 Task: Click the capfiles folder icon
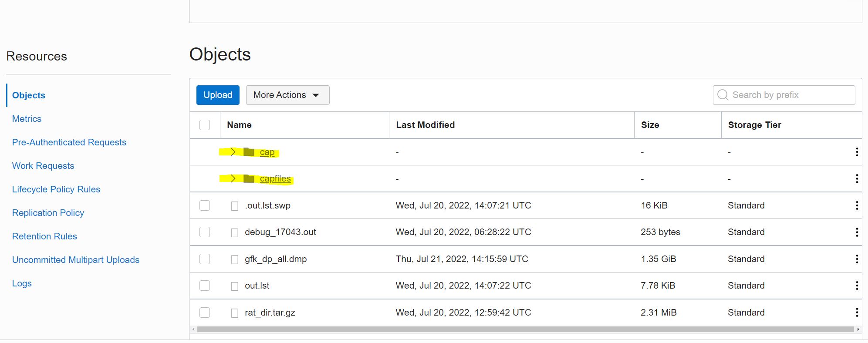(x=249, y=178)
